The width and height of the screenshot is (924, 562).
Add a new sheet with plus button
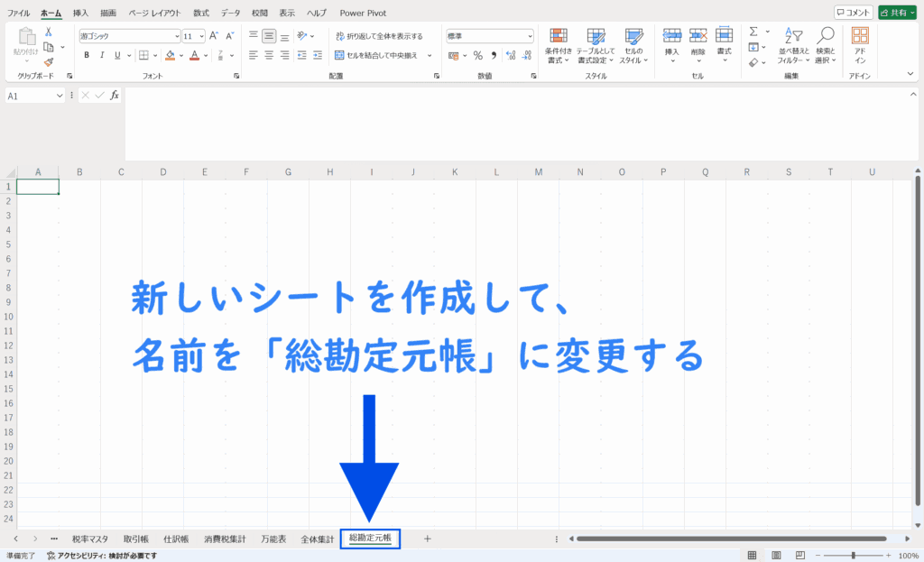pos(427,539)
